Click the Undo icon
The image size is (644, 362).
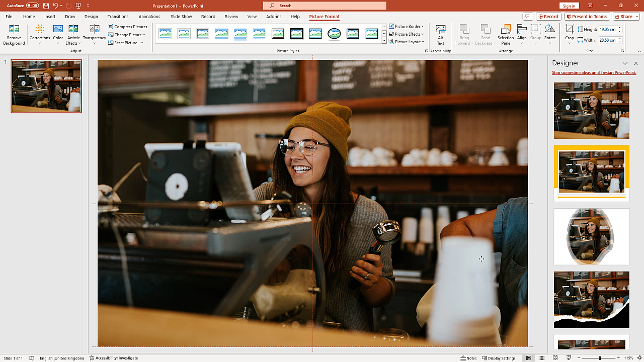point(56,6)
